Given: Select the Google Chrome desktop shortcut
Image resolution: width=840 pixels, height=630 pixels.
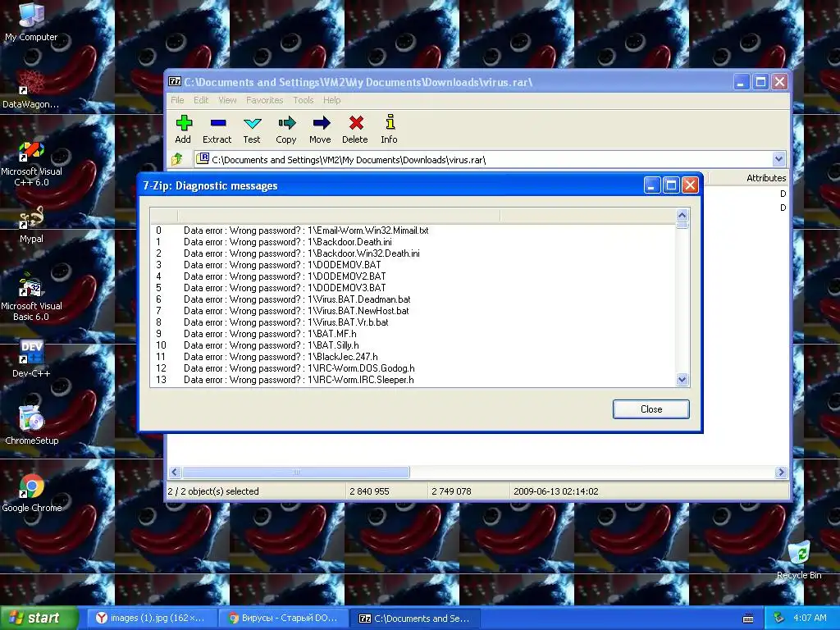Looking at the screenshot, I should click(32, 493).
